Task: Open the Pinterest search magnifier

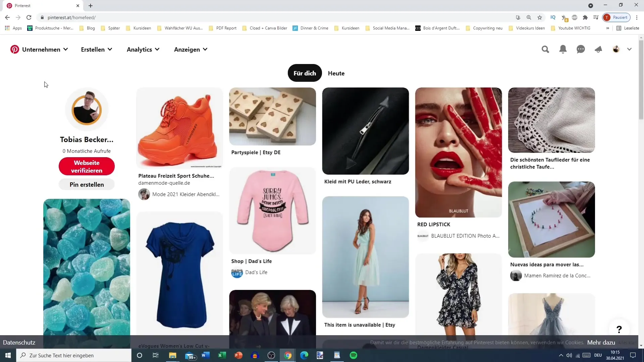Action: point(545,50)
